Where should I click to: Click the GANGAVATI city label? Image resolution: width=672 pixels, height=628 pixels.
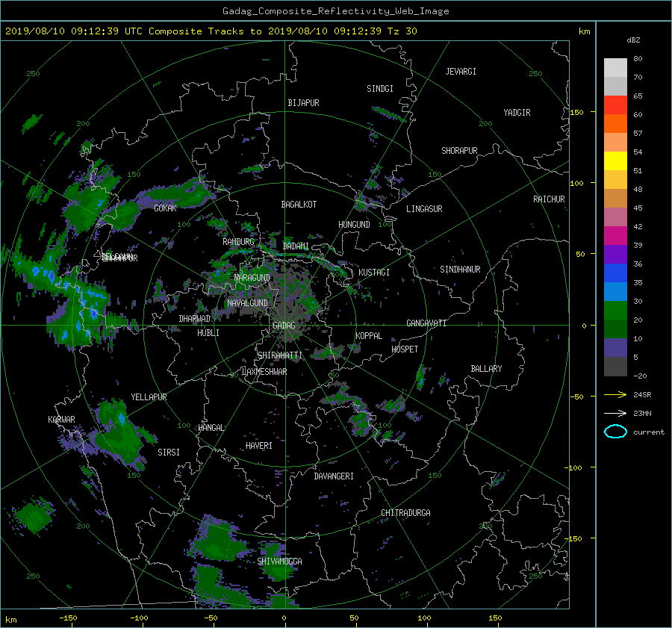[426, 323]
